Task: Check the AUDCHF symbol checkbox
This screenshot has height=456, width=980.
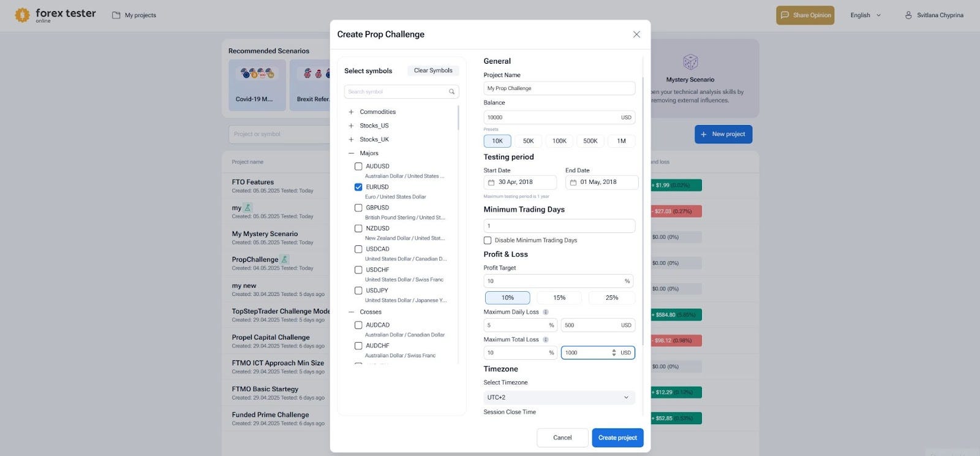Action: pos(358,346)
